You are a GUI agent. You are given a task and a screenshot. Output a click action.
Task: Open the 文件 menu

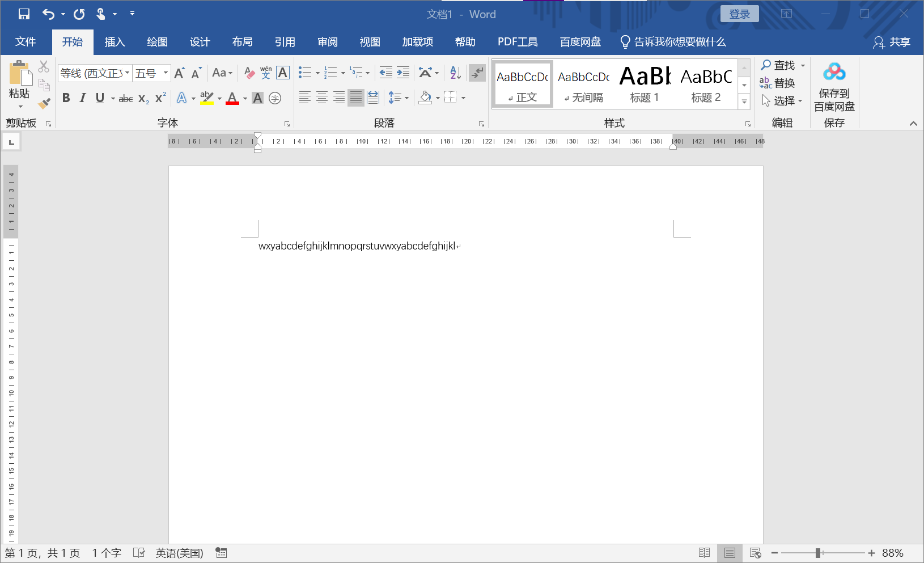(x=26, y=42)
